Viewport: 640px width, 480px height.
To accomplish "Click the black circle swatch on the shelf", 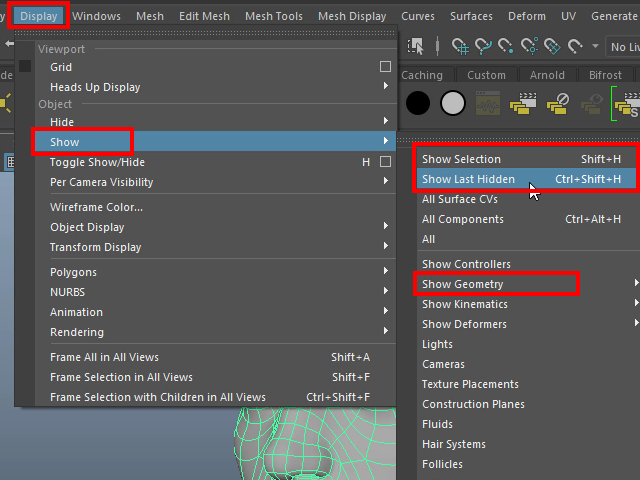I will click(418, 102).
